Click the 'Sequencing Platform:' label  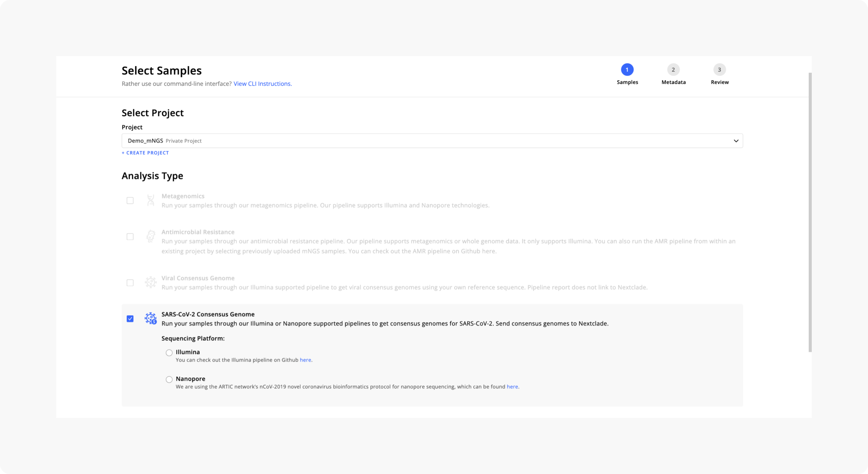point(193,338)
